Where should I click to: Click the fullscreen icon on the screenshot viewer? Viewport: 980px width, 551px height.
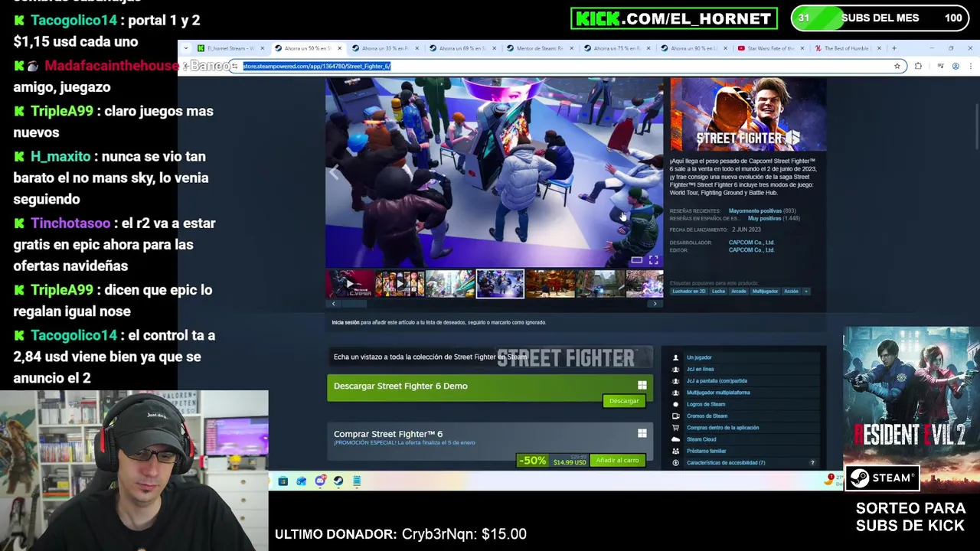pos(653,260)
